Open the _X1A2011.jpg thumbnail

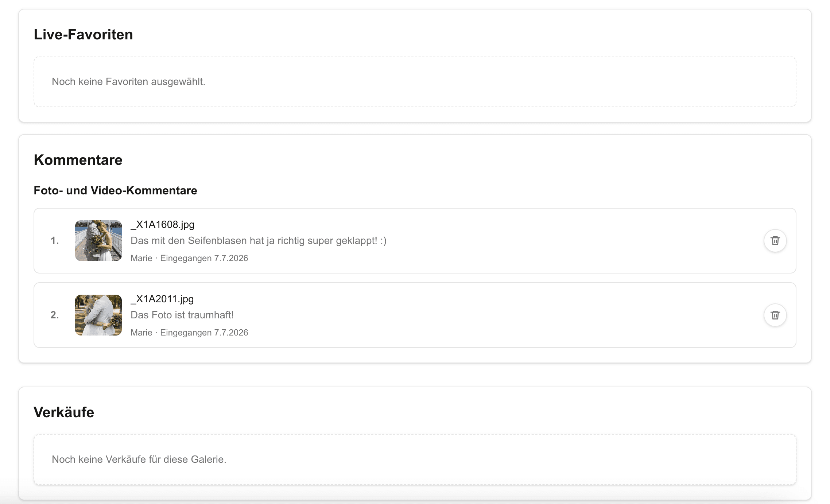pyautogui.click(x=98, y=315)
